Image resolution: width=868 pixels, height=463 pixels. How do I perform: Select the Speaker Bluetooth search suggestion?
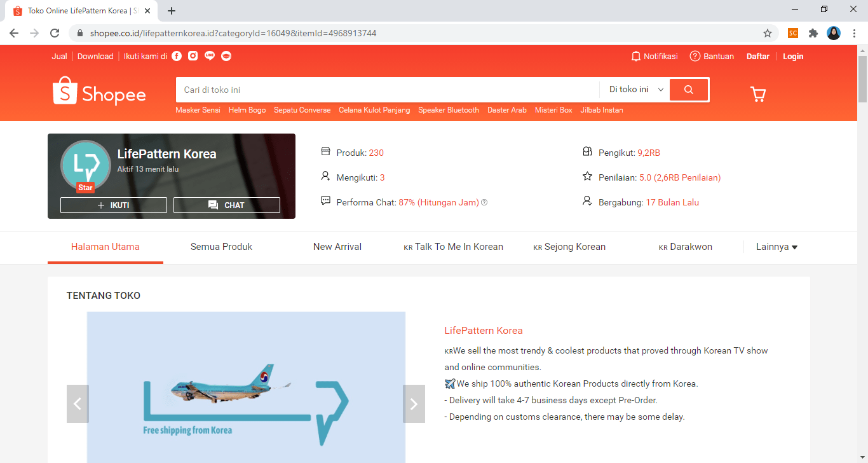click(x=449, y=110)
